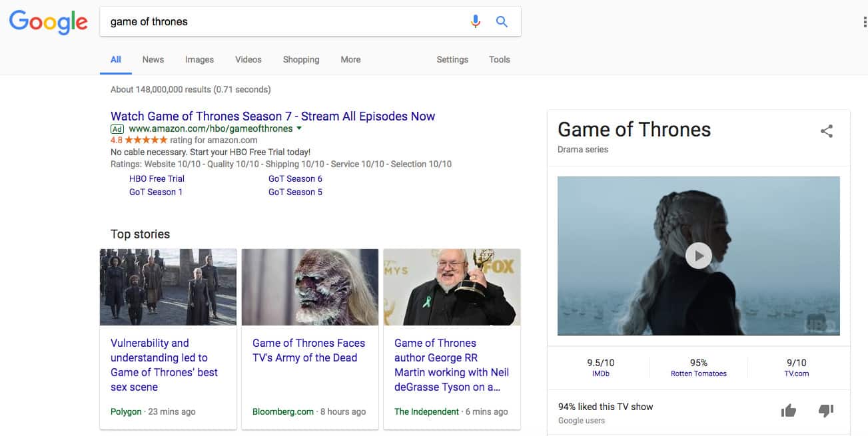Click the 'Google users' label
Image resolution: width=868 pixels, height=436 pixels.
pos(582,421)
